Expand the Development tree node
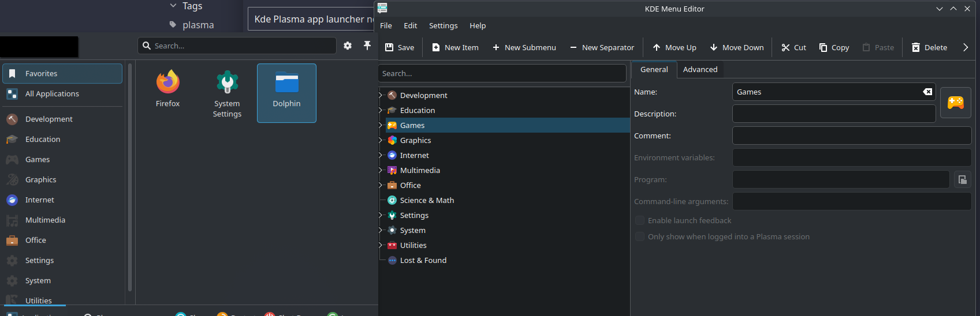This screenshot has width=980, height=316. point(381,95)
